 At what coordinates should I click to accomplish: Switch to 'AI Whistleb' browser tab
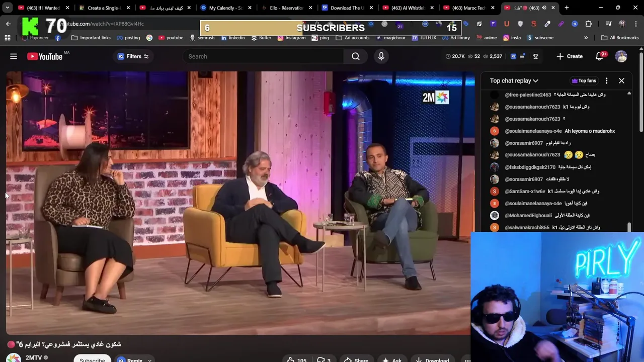pos(408,8)
